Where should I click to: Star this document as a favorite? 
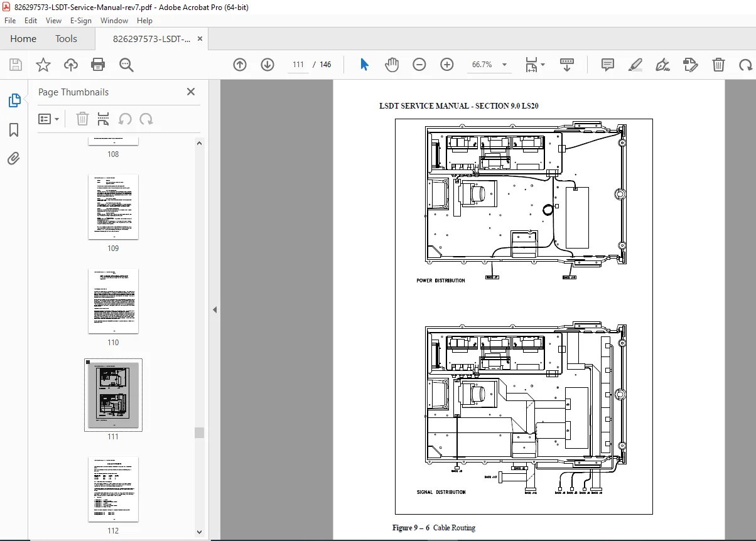[x=43, y=65]
